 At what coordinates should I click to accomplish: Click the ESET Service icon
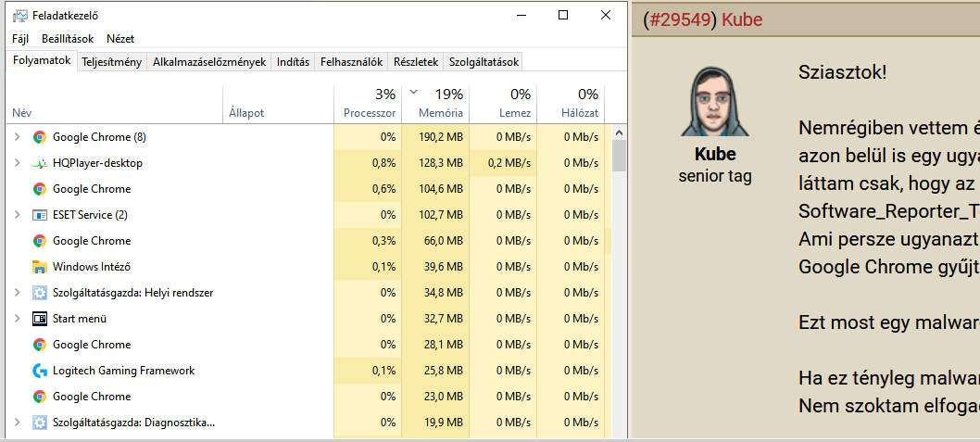(40, 215)
